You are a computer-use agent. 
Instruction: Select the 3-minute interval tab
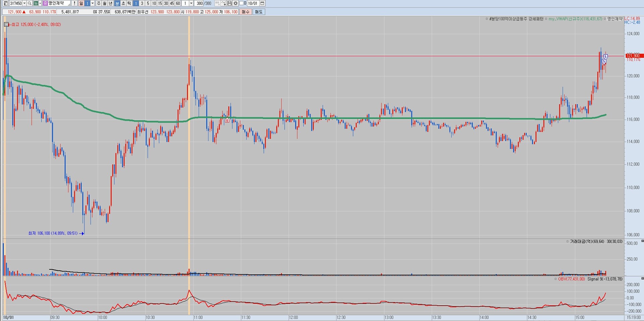pyautogui.click(x=142, y=3)
